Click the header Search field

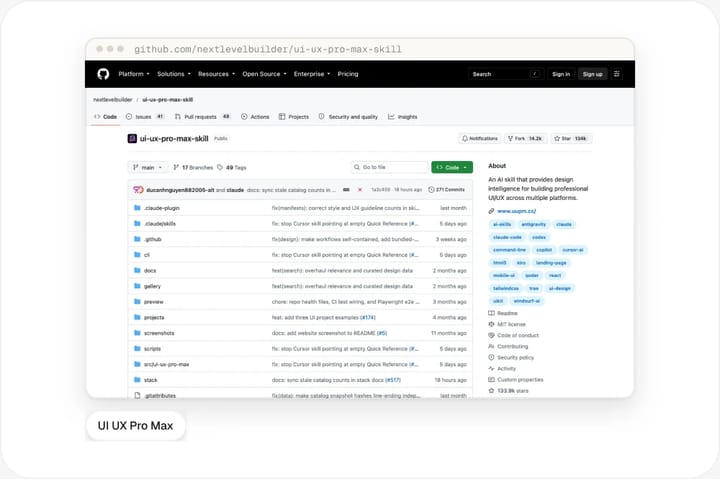point(506,74)
